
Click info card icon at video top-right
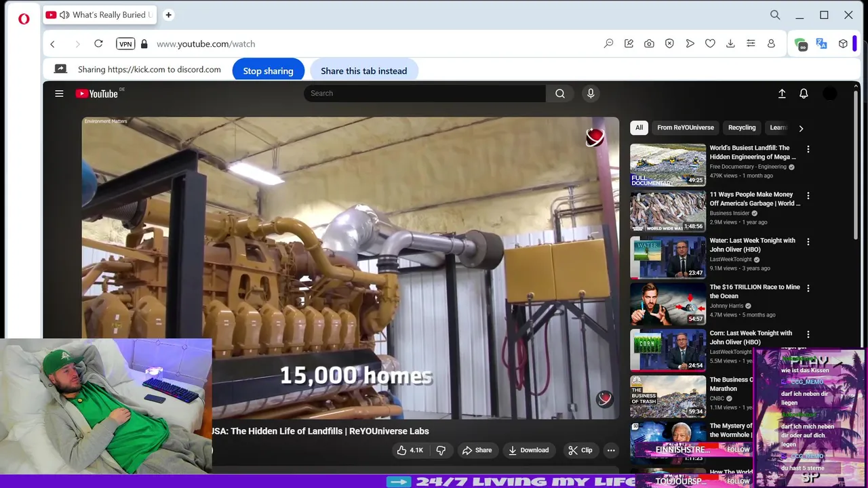click(x=595, y=138)
